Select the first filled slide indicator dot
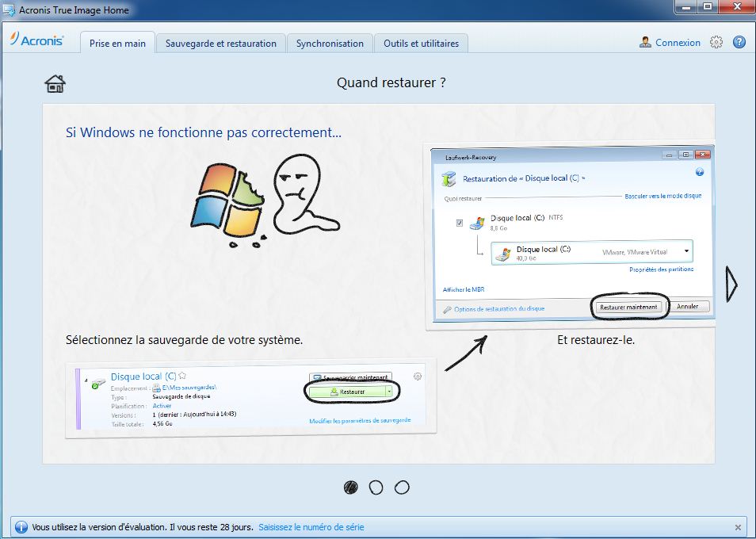The width and height of the screenshot is (756, 539). [350, 487]
